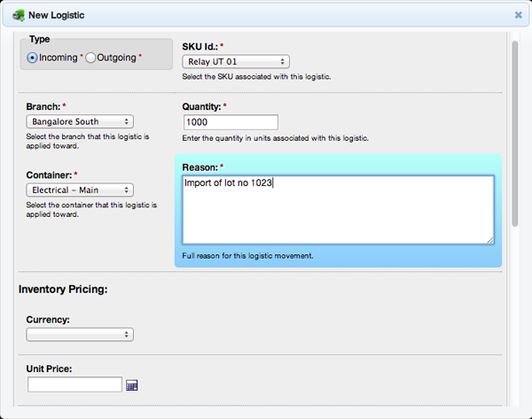532x419 pixels.
Task: Open the Container dropdown showing Electrical – Main
Action: pyautogui.click(x=80, y=190)
